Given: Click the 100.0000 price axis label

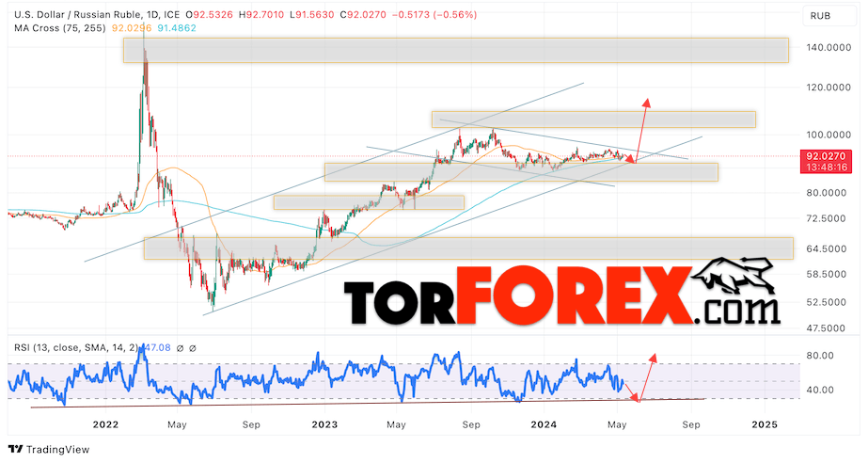Looking at the screenshot, I should [x=829, y=135].
